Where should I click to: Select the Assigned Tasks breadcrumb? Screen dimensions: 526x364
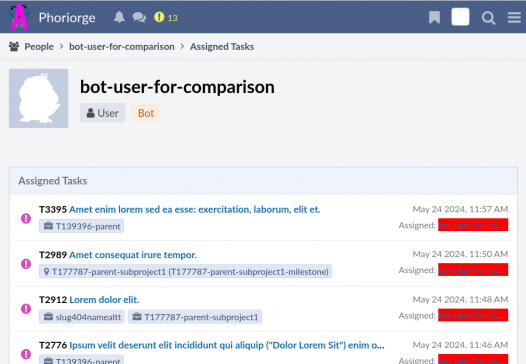point(222,46)
